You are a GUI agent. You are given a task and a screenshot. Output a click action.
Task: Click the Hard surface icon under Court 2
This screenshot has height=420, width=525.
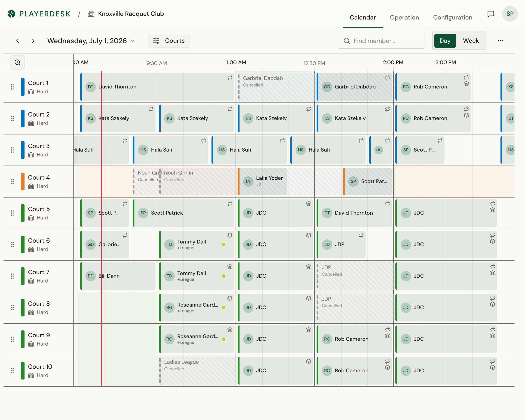pos(31,123)
